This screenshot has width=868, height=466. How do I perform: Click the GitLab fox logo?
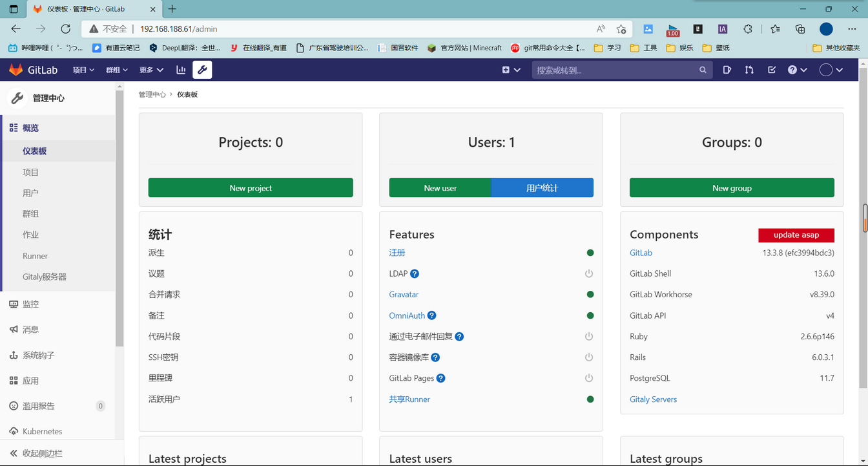pos(16,70)
